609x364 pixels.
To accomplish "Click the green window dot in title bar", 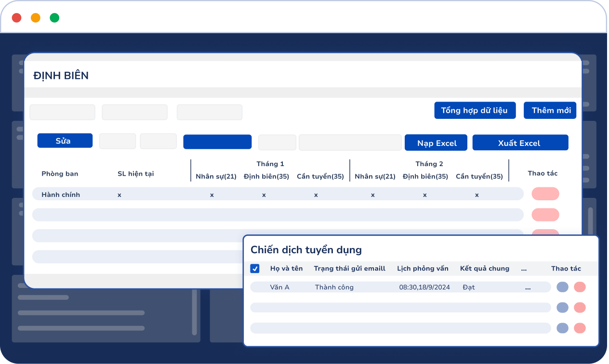I will pos(54,18).
